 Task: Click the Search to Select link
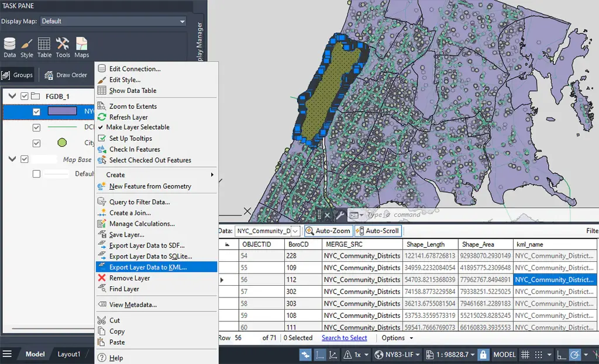click(x=344, y=338)
